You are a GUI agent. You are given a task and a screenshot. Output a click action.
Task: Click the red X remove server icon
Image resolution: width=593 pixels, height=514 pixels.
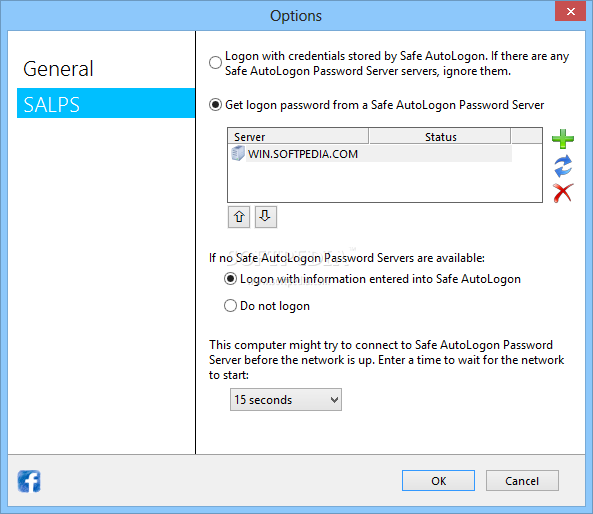click(563, 193)
